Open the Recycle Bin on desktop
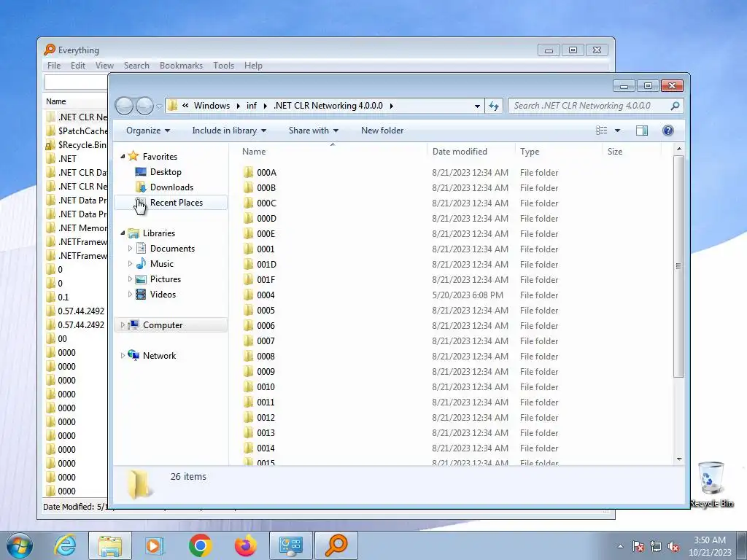The height and width of the screenshot is (560, 747). click(711, 484)
